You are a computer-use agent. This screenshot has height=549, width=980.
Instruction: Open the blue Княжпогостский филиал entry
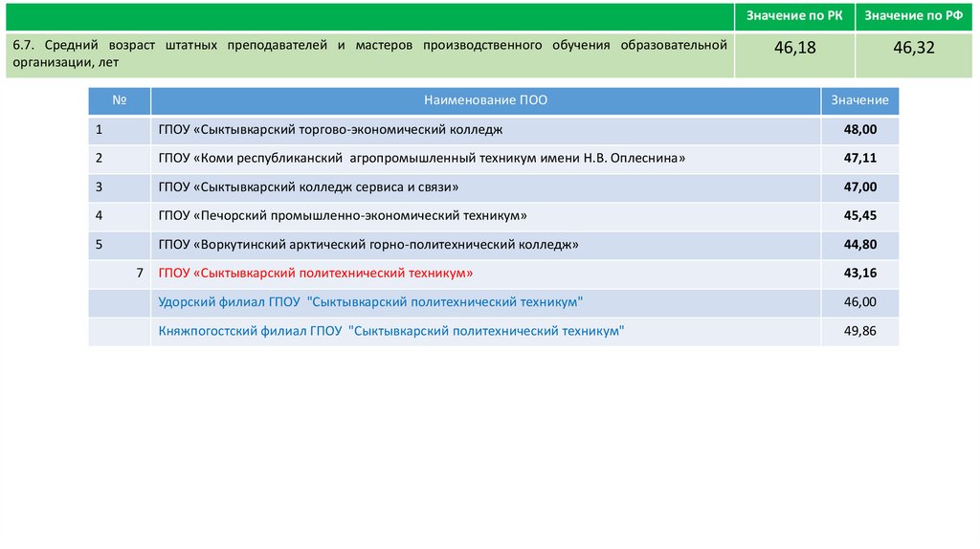[x=391, y=331]
